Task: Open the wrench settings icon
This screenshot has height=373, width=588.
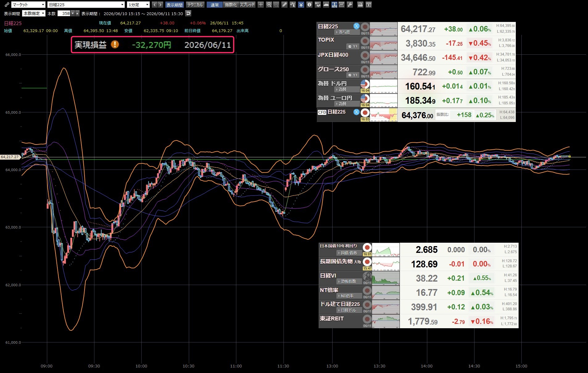Action: click(350, 5)
